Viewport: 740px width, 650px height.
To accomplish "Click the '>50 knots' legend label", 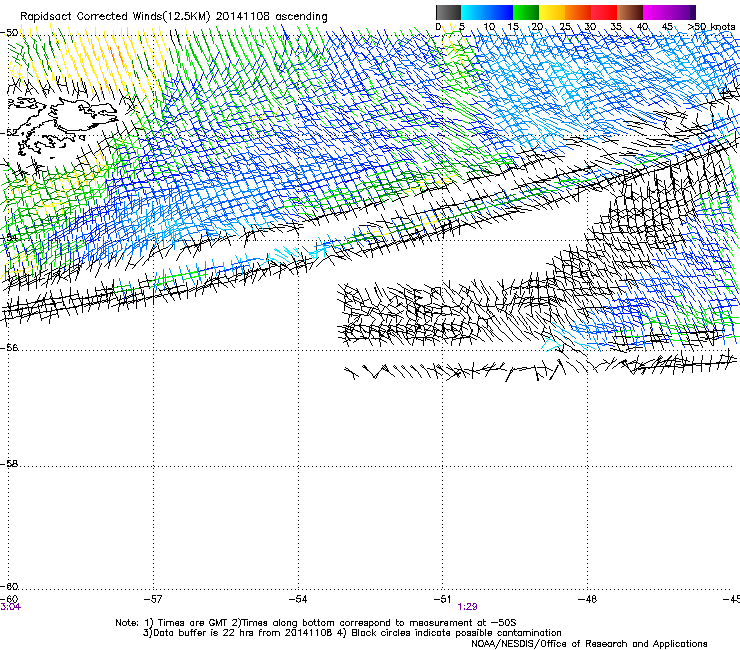I will (711, 27).
